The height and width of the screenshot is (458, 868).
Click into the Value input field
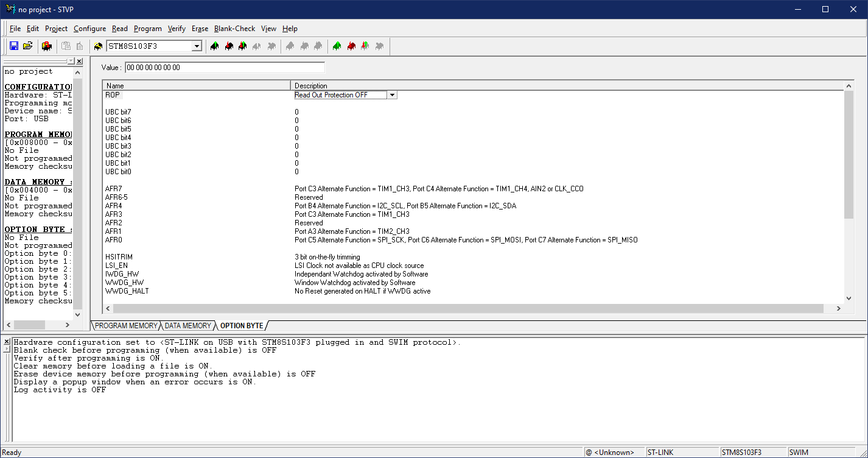225,68
